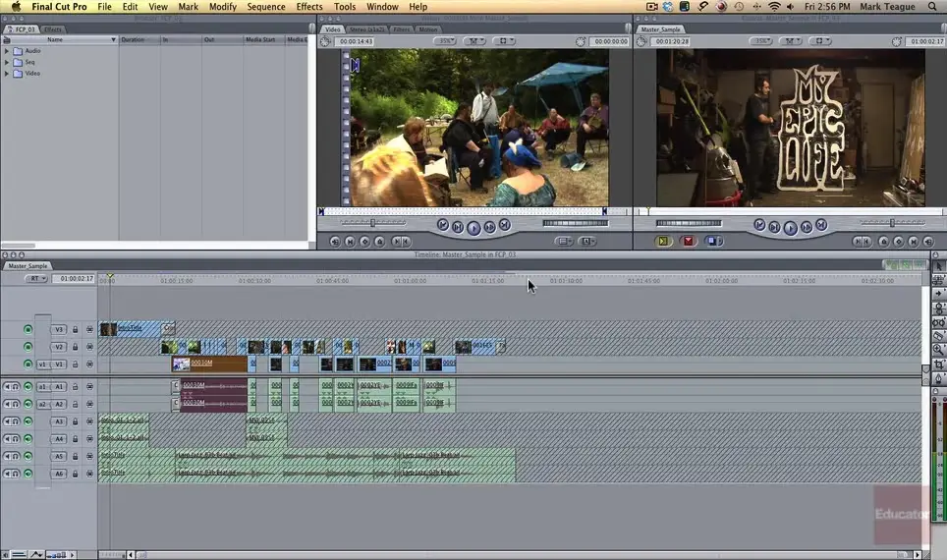Open Viewer zoom percentage pop-up
The height and width of the screenshot is (560, 947).
pos(444,41)
